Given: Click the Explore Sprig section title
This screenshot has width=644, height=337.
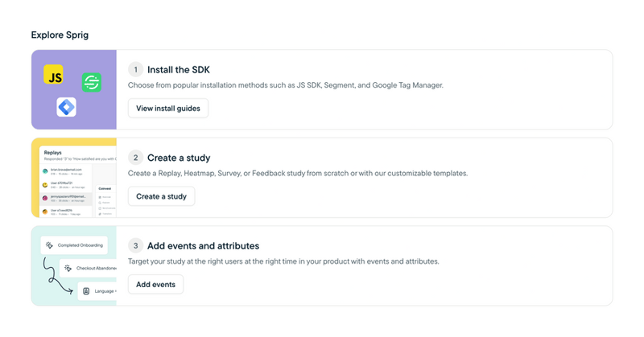Looking at the screenshot, I should click(x=60, y=35).
